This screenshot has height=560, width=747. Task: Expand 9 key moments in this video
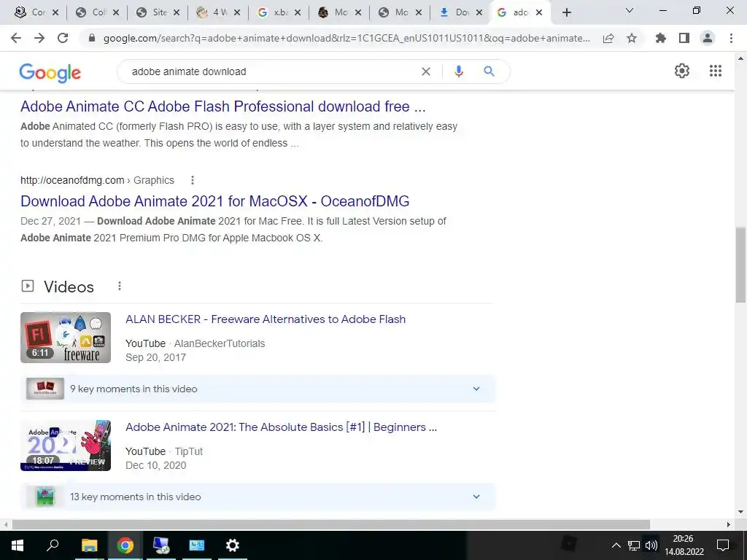pyautogui.click(x=258, y=389)
